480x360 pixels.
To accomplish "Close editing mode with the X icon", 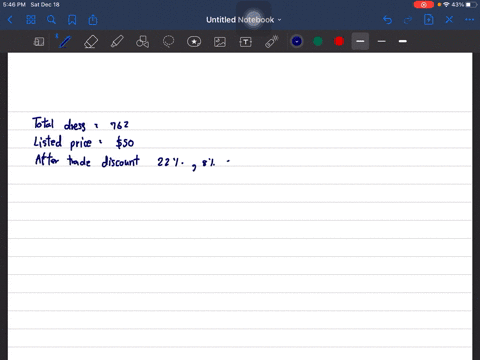I will point(449,20).
